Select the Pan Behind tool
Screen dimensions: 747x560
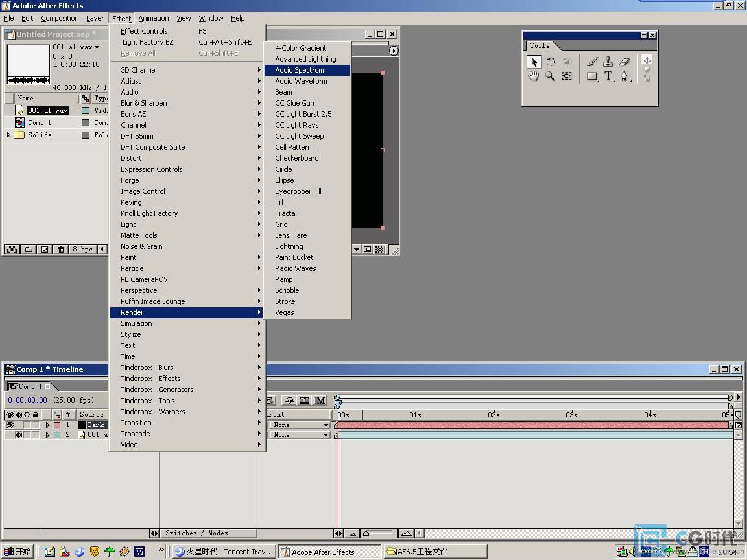pos(567,76)
